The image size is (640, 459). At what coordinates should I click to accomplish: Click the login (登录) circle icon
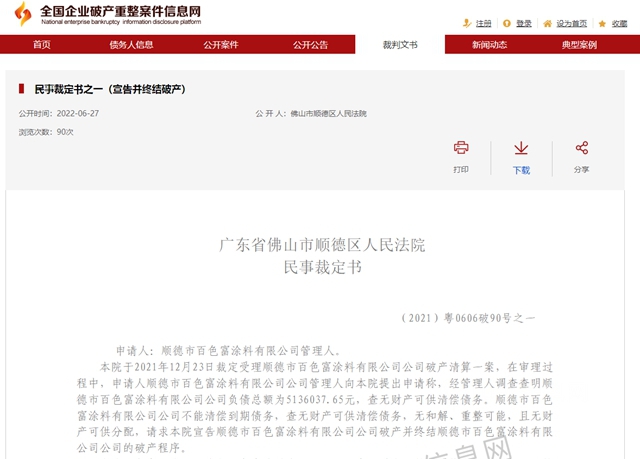[x=507, y=23]
